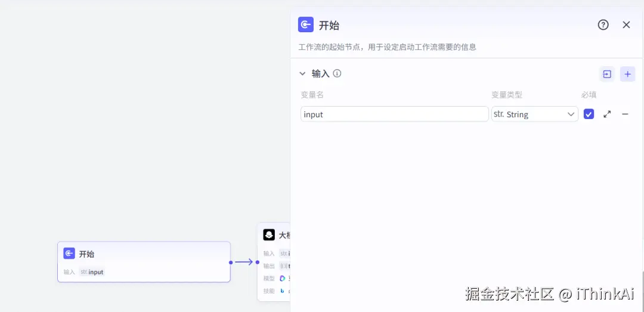Open help for the 开始 node panel
Viewport: 644px width, 312px height.
(x=603, y=25)
